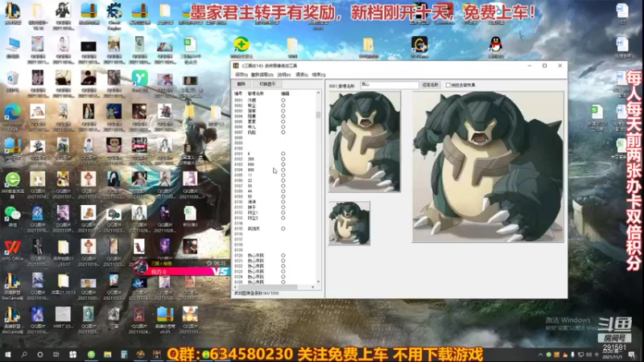Viewport: 644px width, 362px height.
Task: Focus the 管理名称 text input field
Action: (x=389, y=85)
